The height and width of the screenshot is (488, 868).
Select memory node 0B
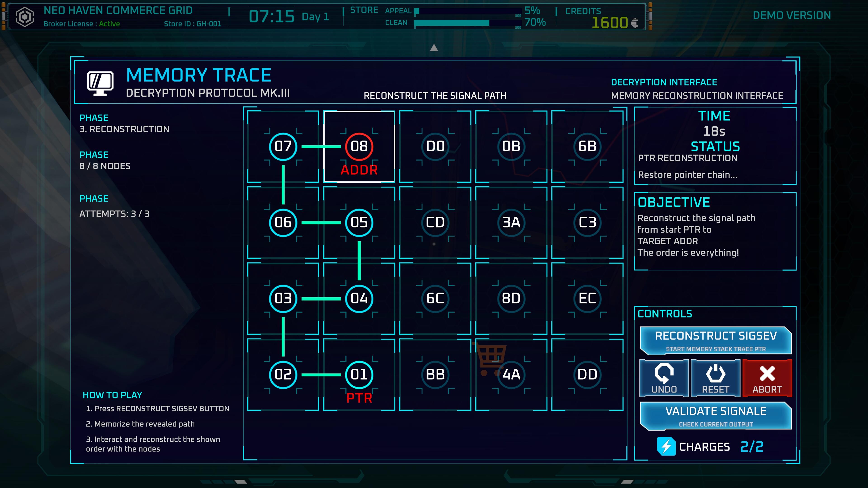(511, 146)
